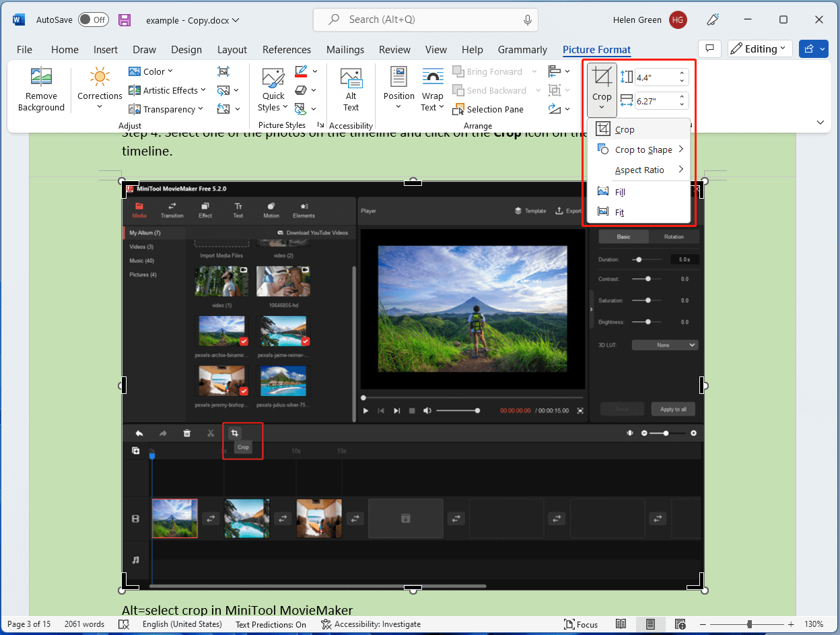Click Text Predictions in the status bar
Screen dimensions: 840x635
click(271, 624)
